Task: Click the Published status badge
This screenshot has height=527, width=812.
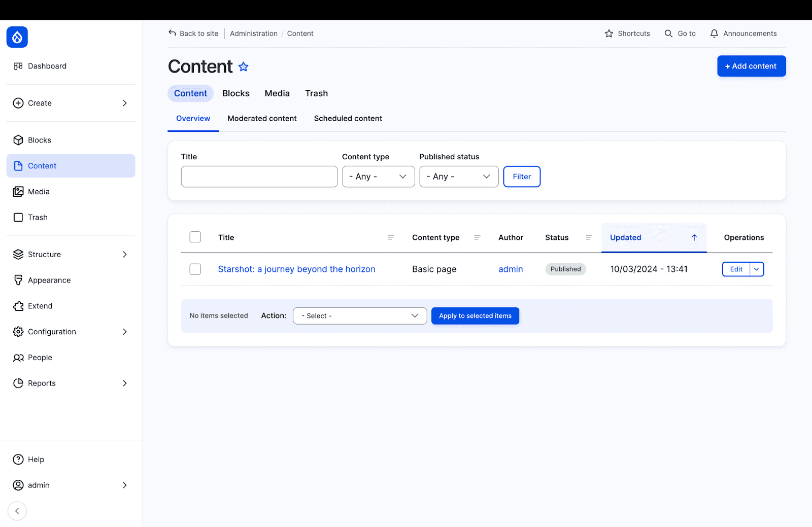Action: (566, 269)
